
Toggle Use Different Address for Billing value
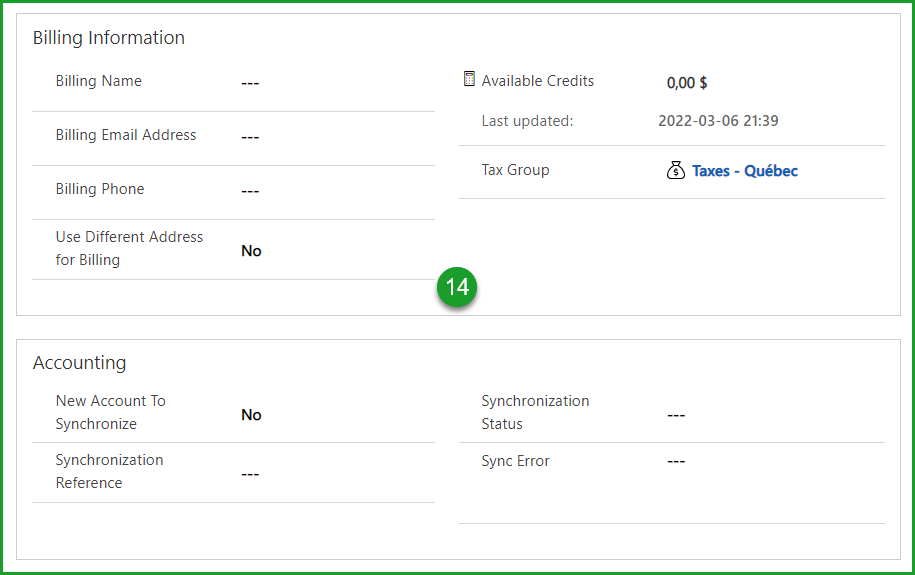click(251, 251)
